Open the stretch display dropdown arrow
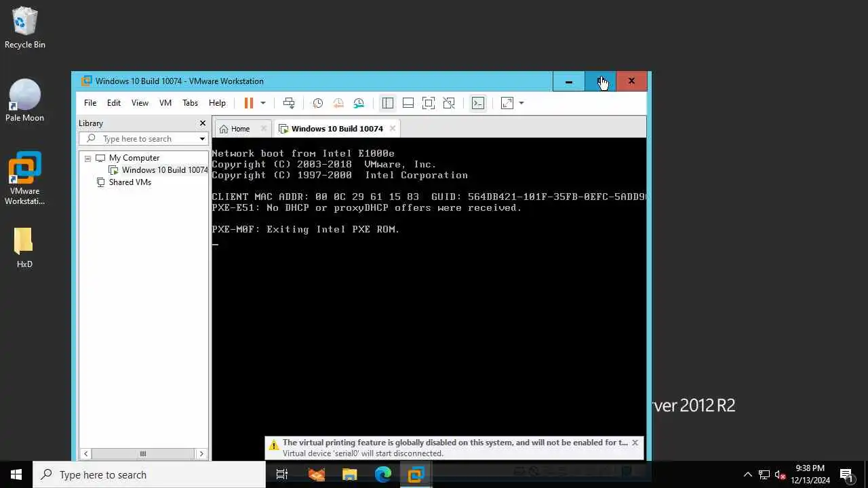 [x=521, y=103]
